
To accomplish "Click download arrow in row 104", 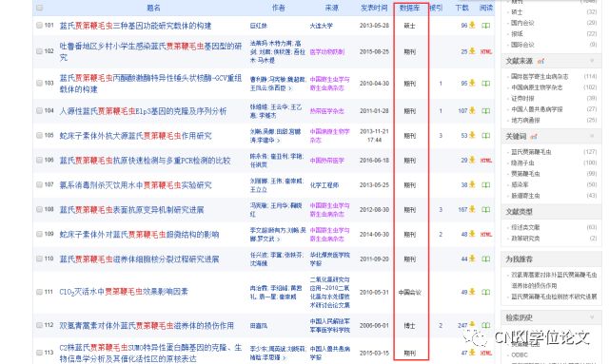I will coord(472,110).
